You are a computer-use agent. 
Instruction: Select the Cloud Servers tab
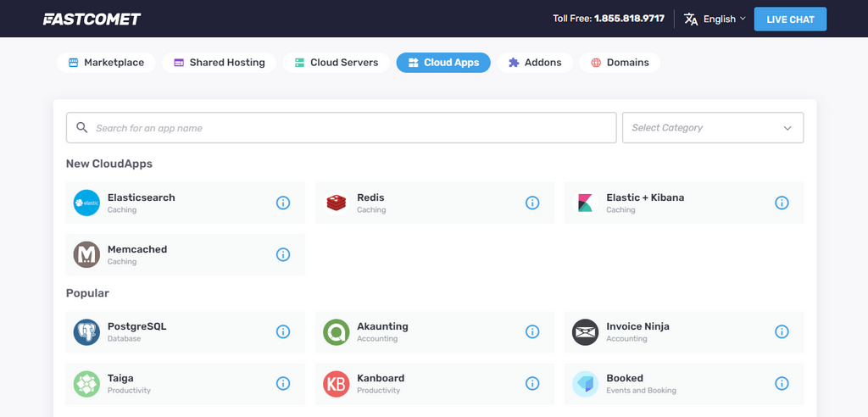pos(337,63)
